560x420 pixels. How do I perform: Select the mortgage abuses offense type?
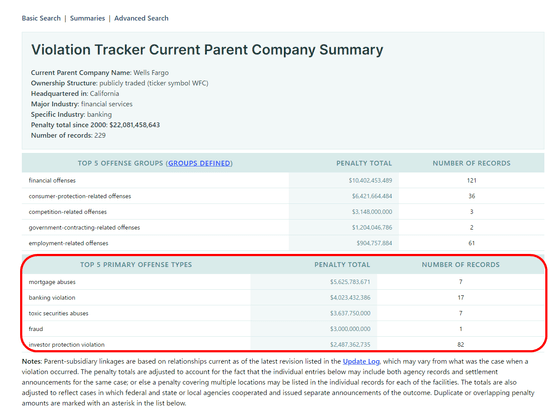pyautogui.click(x=52, y=282)
